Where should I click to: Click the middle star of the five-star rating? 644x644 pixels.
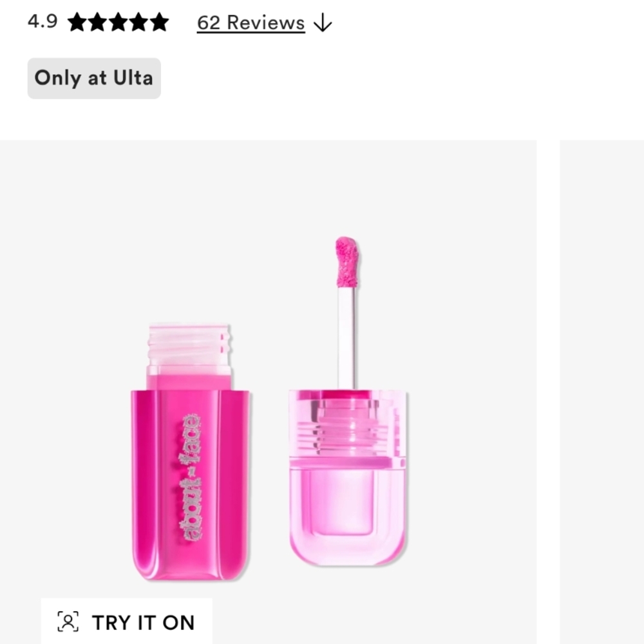click(118, 23)
